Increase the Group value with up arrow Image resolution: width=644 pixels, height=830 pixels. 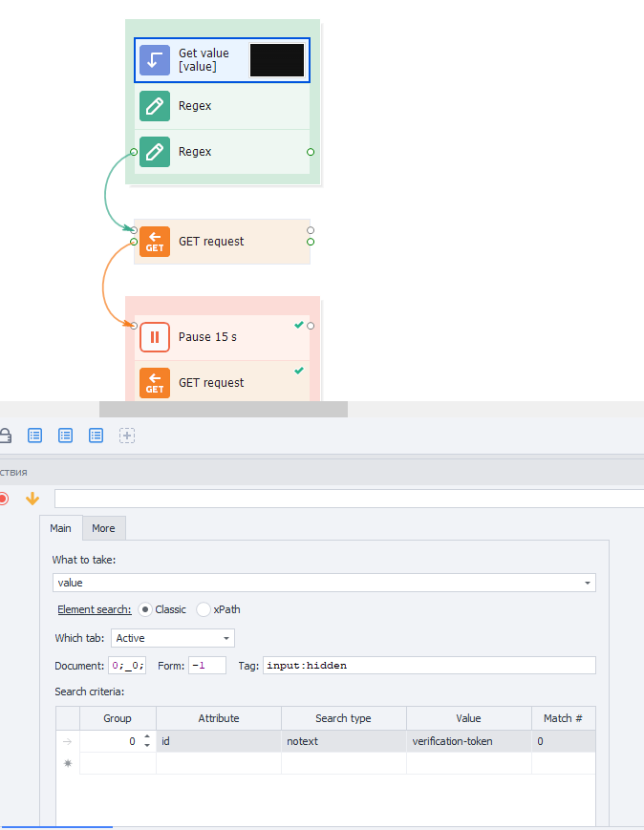[147, 736]
